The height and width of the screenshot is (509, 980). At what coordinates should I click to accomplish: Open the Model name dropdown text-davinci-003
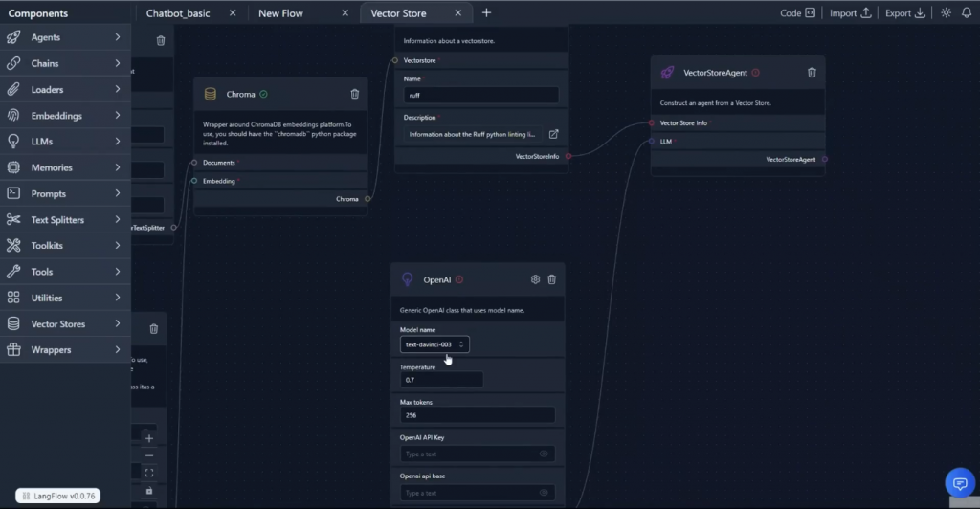434,344
